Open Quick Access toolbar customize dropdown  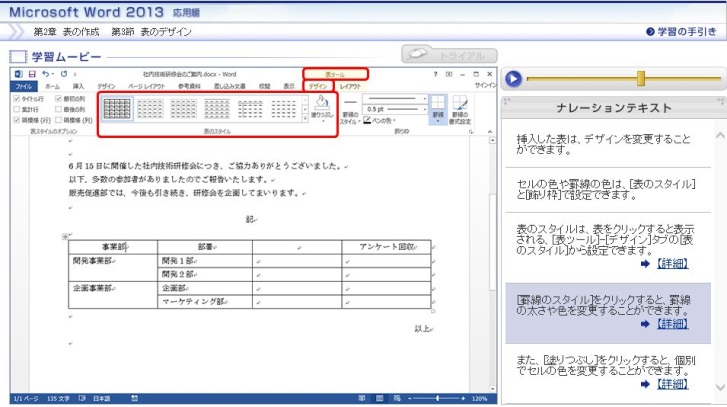pos(75,74)
